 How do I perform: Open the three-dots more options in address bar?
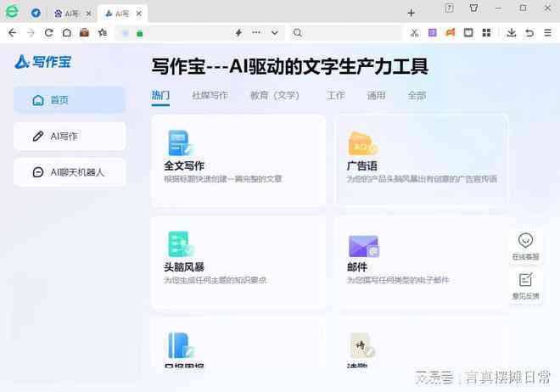click(x=256, y=32)
